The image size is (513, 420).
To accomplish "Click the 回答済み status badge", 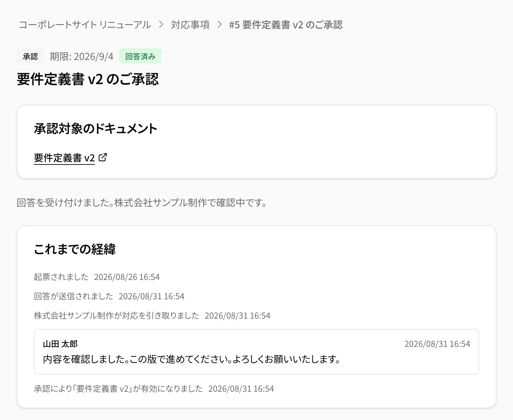I will pyautogui.click(x=140, y=56).
